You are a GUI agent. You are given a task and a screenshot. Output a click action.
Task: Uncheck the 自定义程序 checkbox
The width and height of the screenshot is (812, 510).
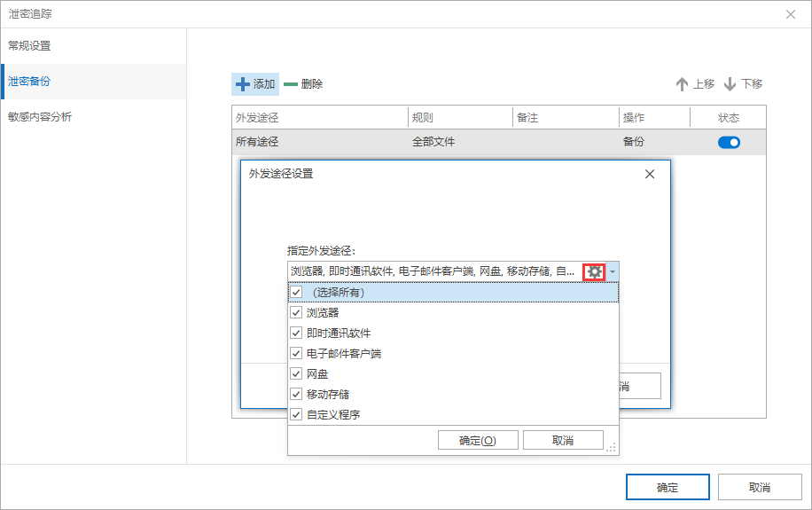[x=296, y=414]
